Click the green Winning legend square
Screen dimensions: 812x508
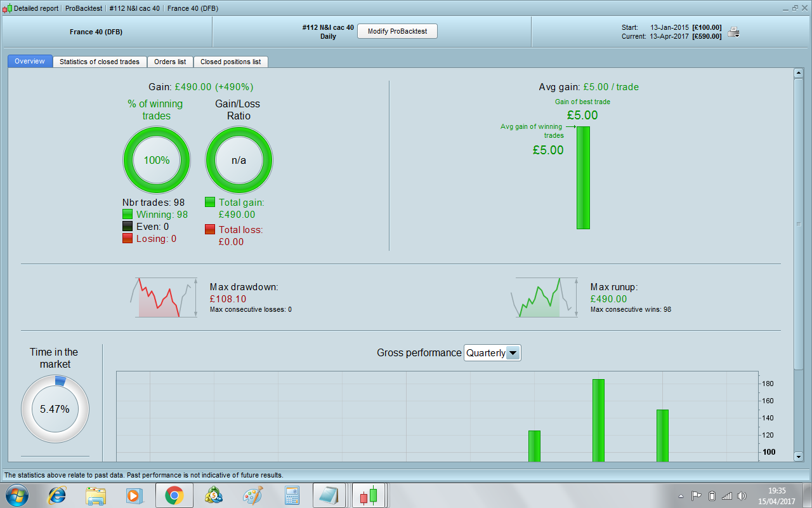pyautogui.click(x=128, y=215)
